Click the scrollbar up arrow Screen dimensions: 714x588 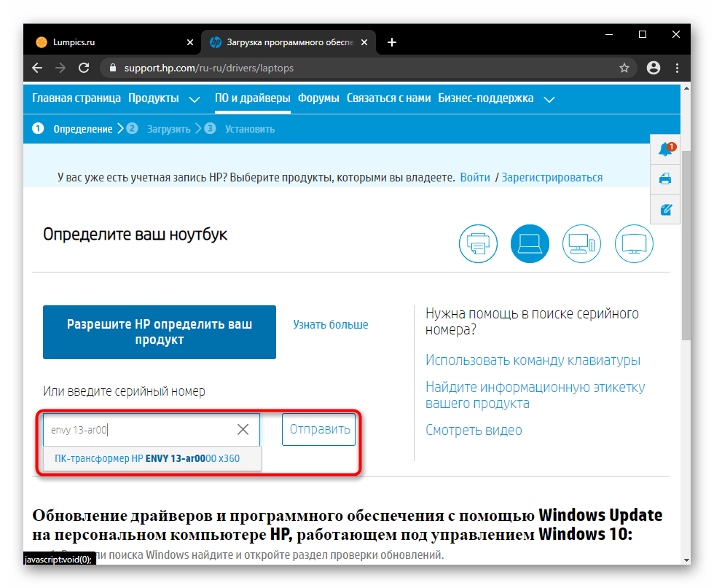[686, 88]
